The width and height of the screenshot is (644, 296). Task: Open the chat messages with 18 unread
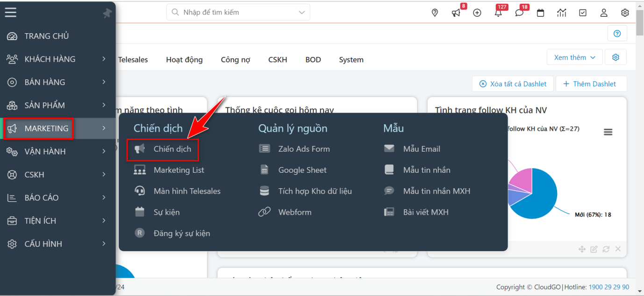(x=519, y=12)
